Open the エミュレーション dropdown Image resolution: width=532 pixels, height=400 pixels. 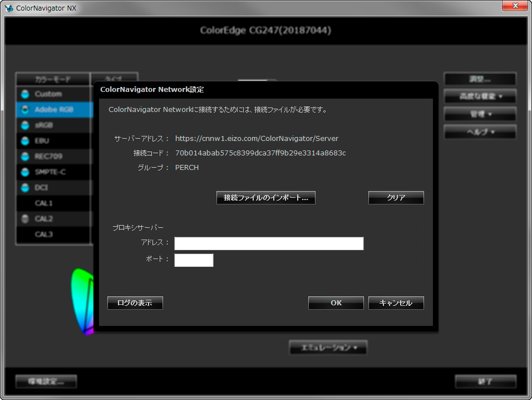pyautogui.click(x=328, y=348)
